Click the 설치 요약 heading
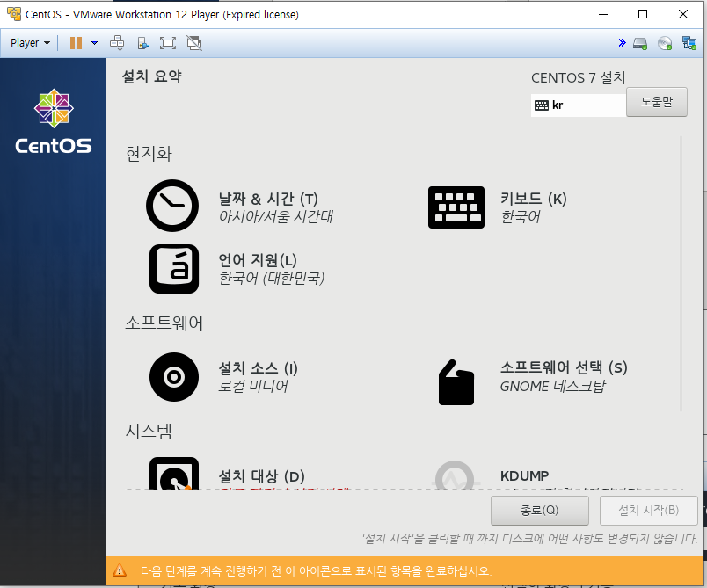 click(x=152, y=76)
